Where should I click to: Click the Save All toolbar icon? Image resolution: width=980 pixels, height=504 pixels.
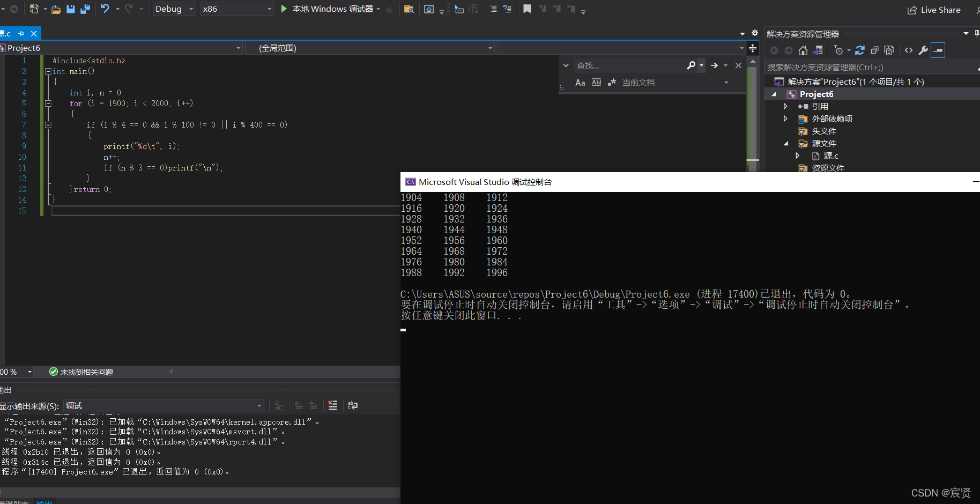tap(85, 9)
